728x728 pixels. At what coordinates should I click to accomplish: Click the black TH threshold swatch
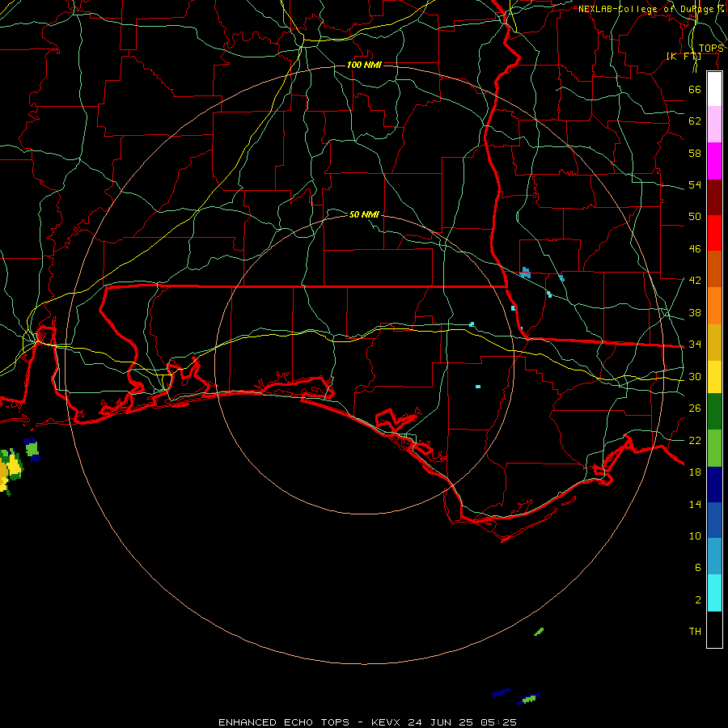coord(714,629)
